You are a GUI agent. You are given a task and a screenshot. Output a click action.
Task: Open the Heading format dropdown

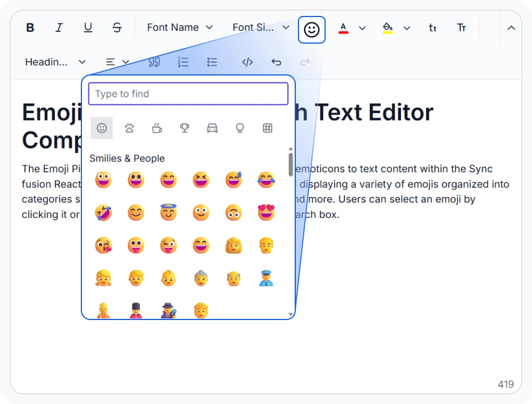(x=55, y=62)
